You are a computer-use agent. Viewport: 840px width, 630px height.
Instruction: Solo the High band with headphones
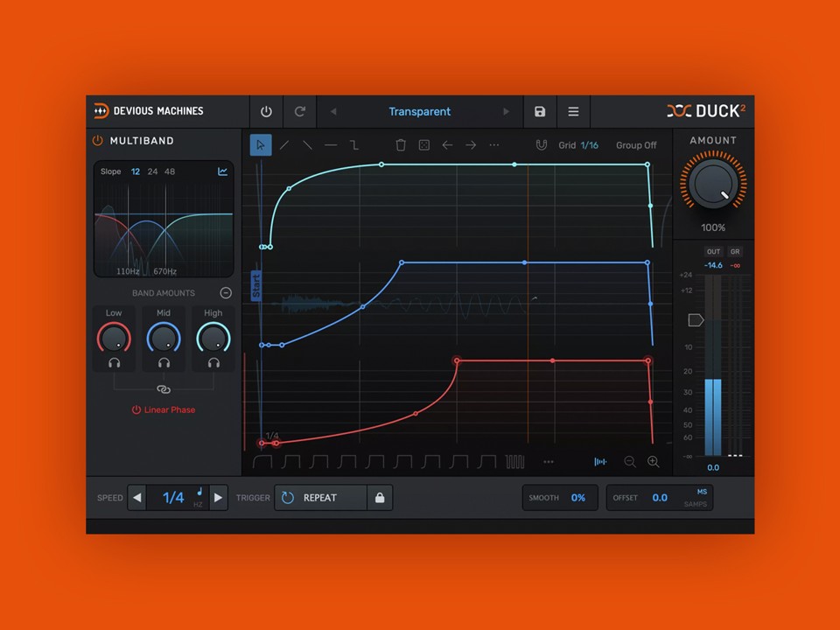[213, 363]
